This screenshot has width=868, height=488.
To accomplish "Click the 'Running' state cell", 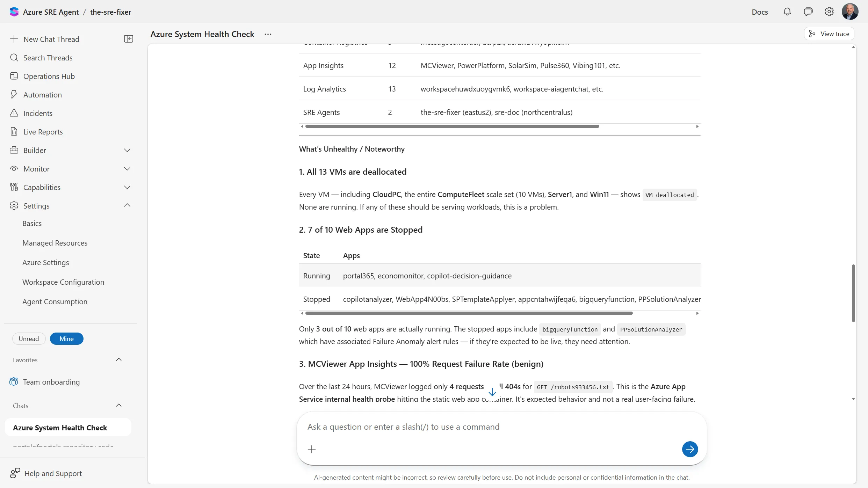I will coord(317,276).
